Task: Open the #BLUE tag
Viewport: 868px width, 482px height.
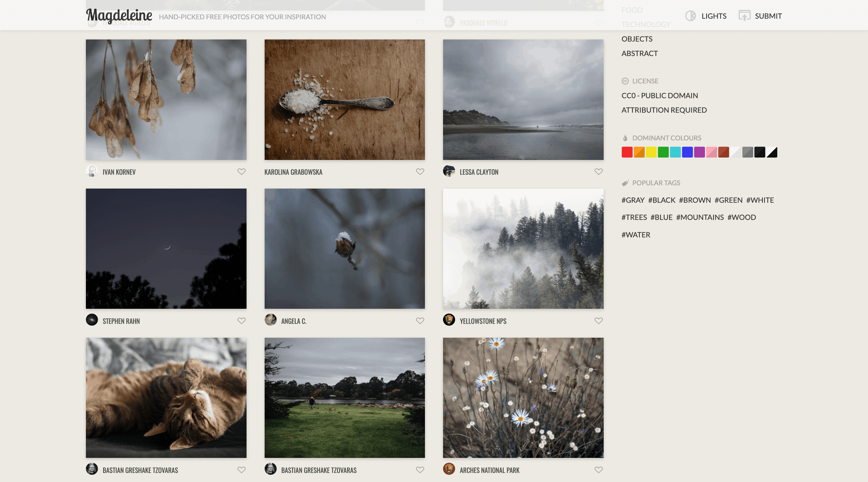Action: pyautogui.click(x=662, y=217)
